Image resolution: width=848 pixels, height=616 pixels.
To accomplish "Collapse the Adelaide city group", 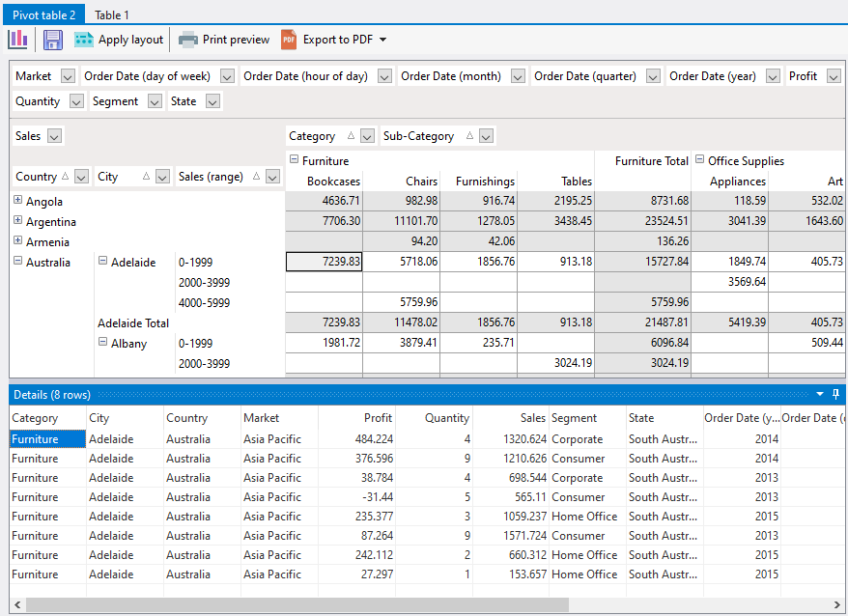I will click(102, 262).
